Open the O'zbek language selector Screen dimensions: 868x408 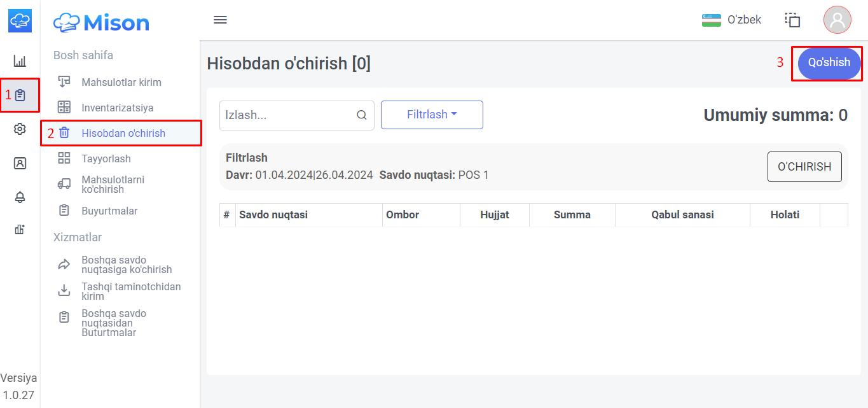(731, 20)
